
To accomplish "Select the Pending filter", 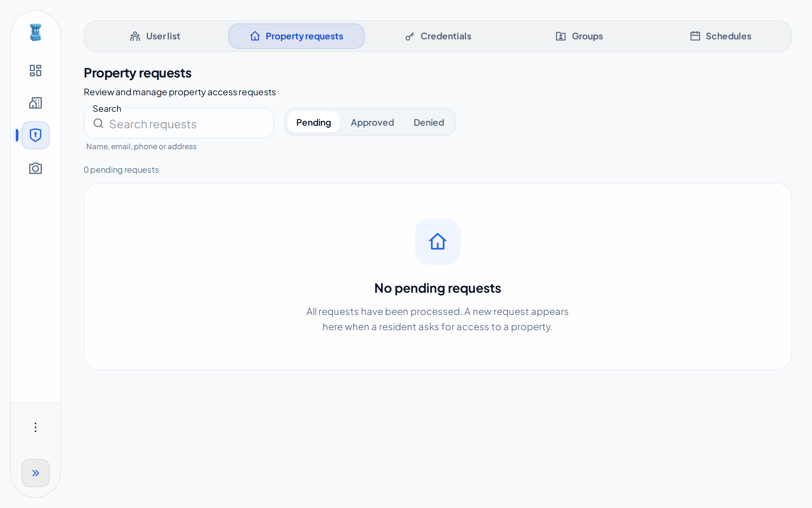I will 314,122.
